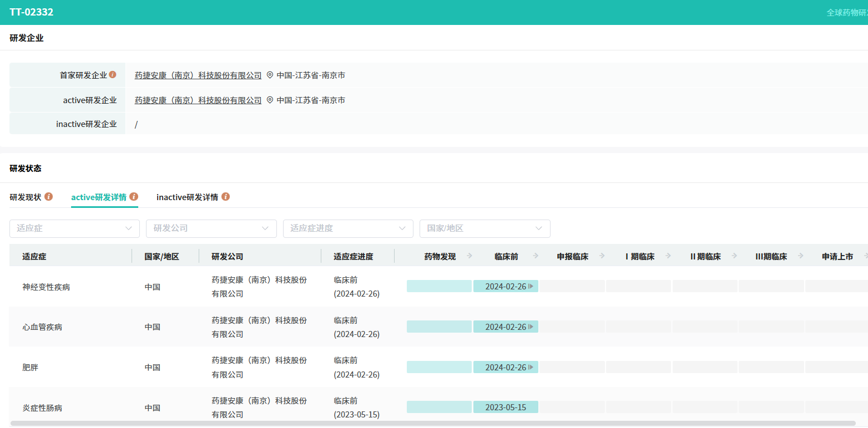868x428 pixels.
Task: Click play arrow on 心血管疾病 2024-02-26 bar
Action: tap(531, 327)
